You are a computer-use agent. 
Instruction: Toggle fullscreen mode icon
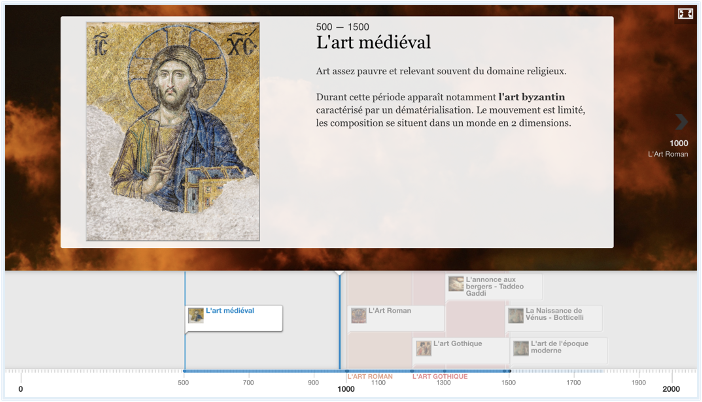[x=685, y=14]
